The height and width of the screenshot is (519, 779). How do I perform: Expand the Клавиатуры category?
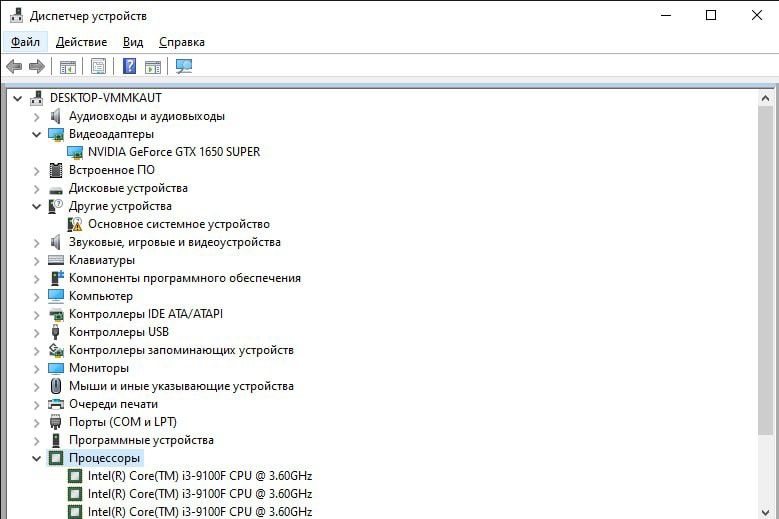[x=36, y=261]
